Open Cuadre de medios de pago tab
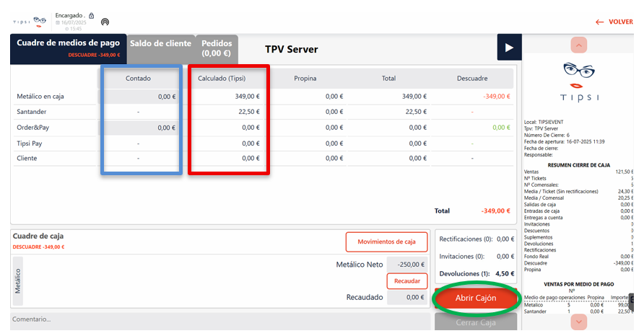Screen dimensions: 644x336 68,48
